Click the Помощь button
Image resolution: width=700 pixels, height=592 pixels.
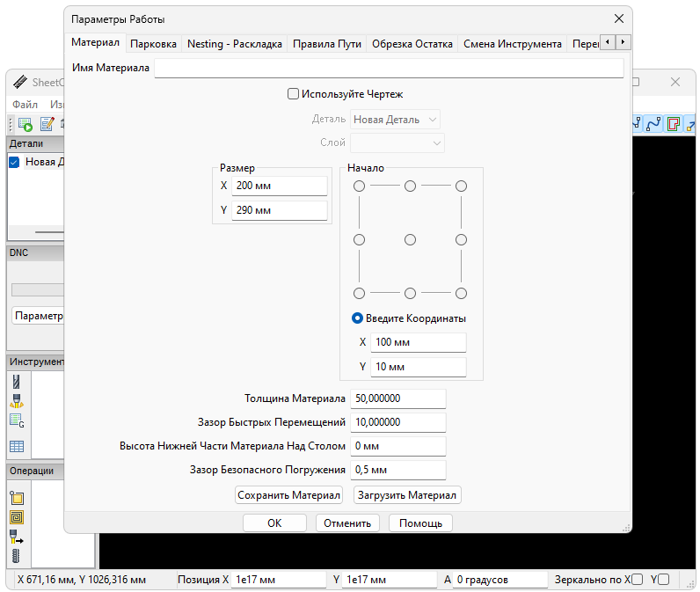pos(420,523)
